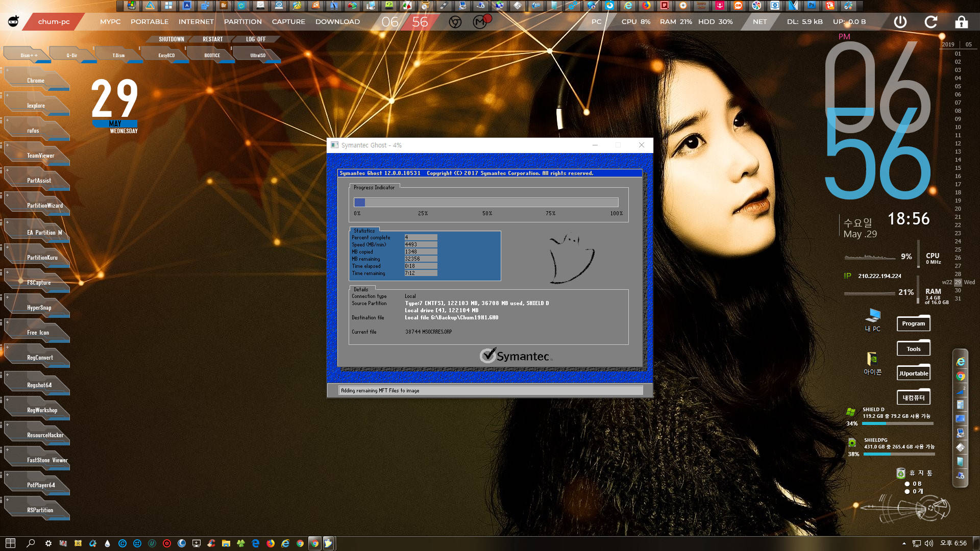Click the LOG OFF button

tap(256, 39)
